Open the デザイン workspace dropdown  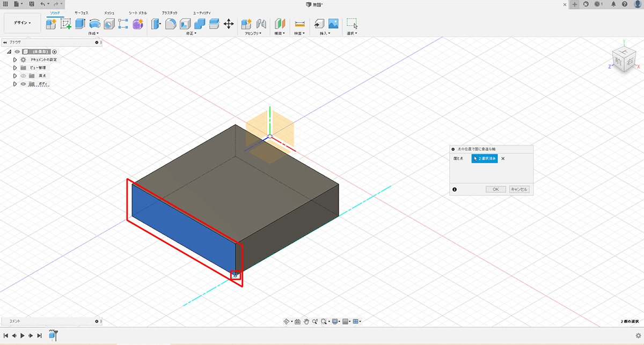[22, 23]
